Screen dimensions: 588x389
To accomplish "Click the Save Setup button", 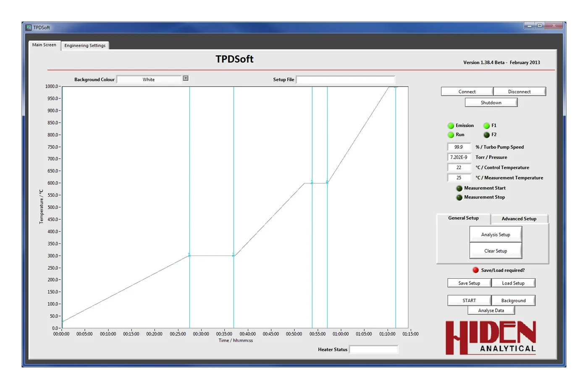I will click(469, 283).
